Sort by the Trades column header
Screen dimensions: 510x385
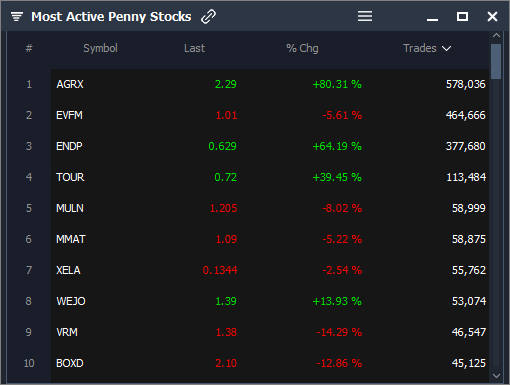[x=420, y=48]
